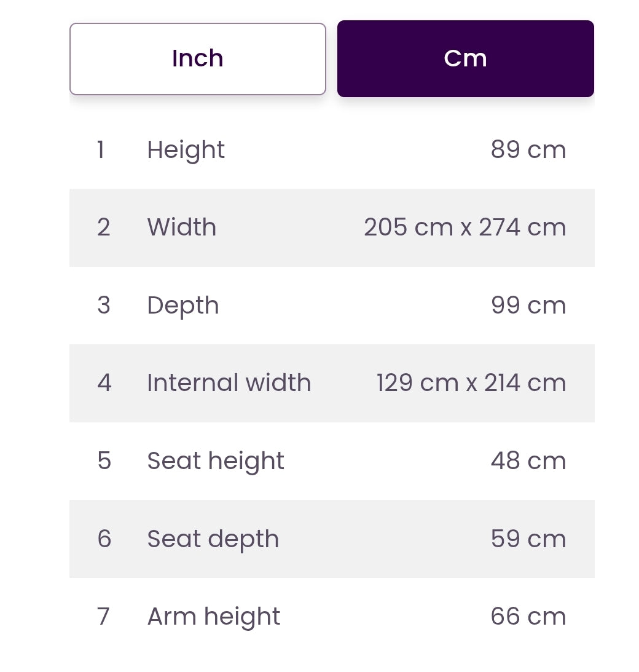Image resolution: width=639 pixels, height=672 pixels.
Task: Select the Width row label
Action: [182, 227]
